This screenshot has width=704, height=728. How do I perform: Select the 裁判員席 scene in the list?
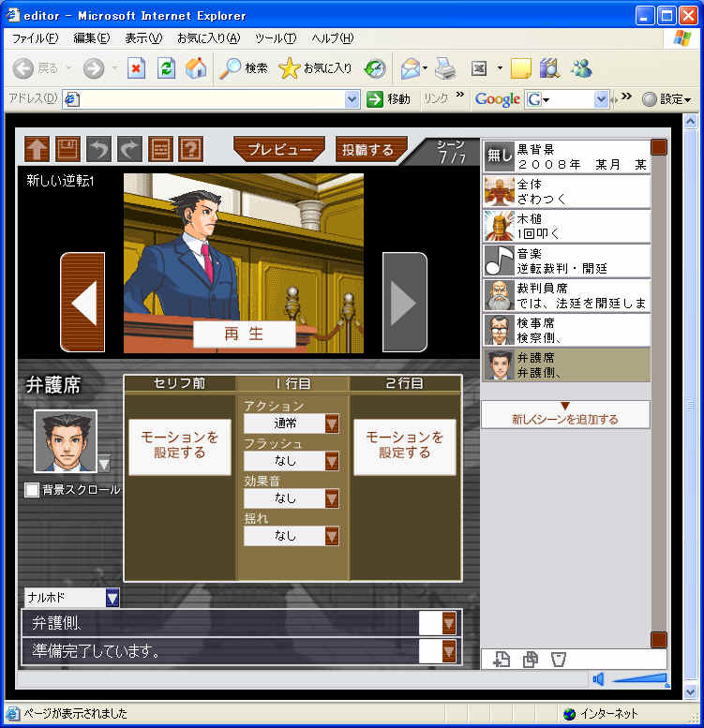pos(566,296)
